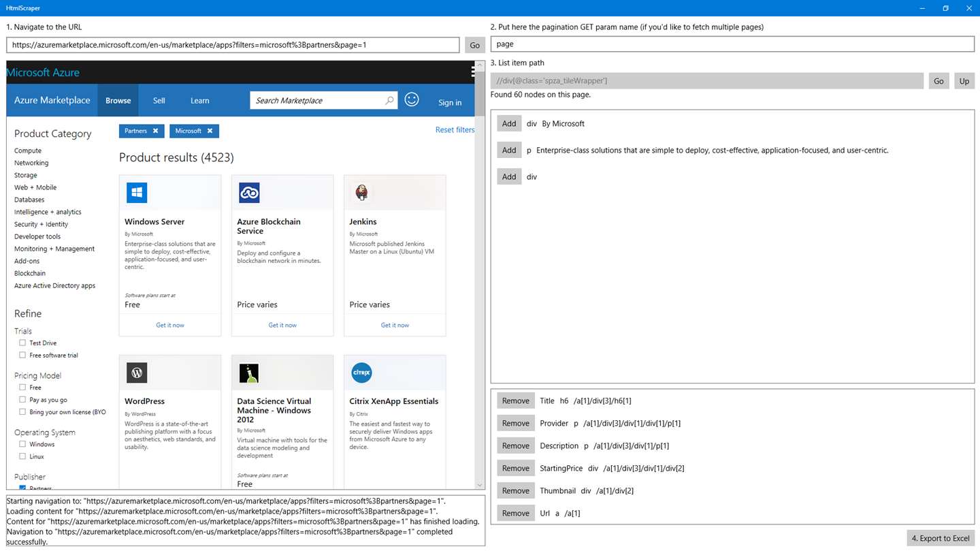Remove the Thumbnail column mapping
Screen dimensions: 980x551
coord(516,490)
